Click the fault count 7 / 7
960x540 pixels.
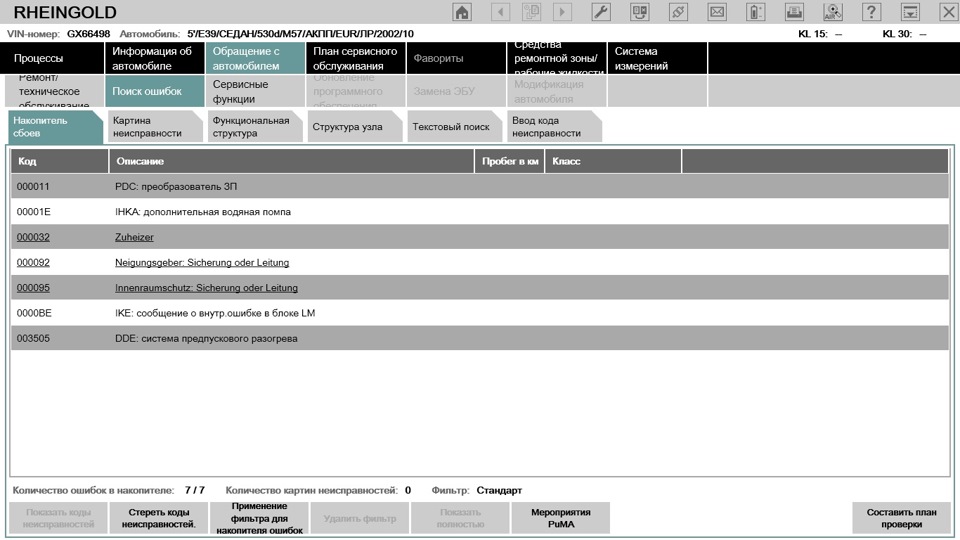[x=195, y=490]
